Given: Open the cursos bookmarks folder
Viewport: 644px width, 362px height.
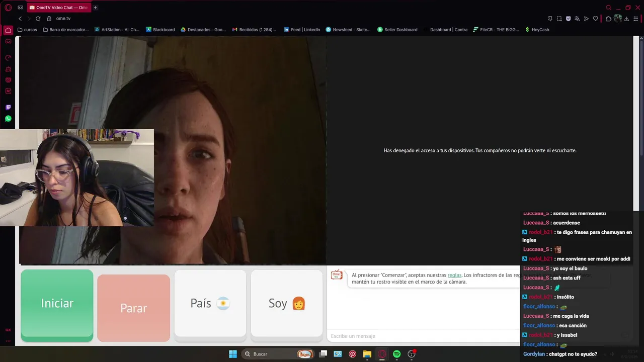Looking at the screenshot, I should [27, 30].
